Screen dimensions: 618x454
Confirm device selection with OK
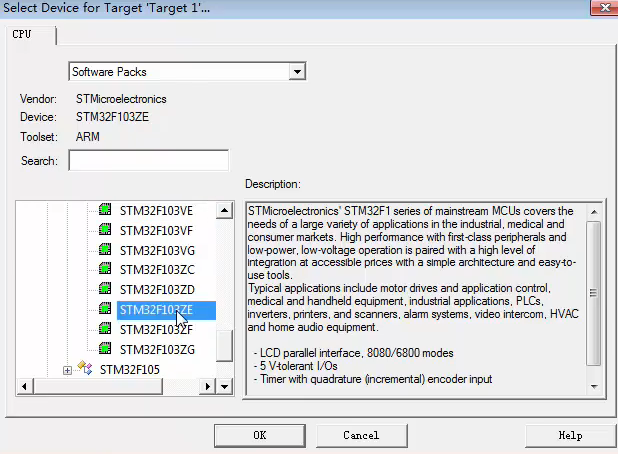(260, 435)
